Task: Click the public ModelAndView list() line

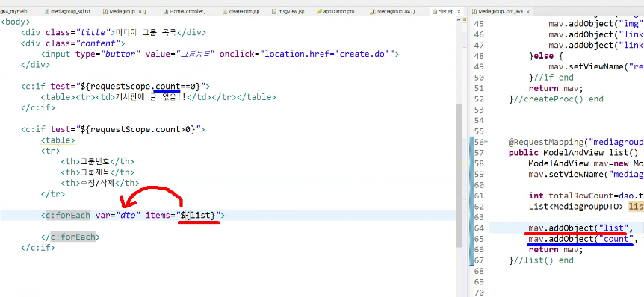Action: [574, 152]
